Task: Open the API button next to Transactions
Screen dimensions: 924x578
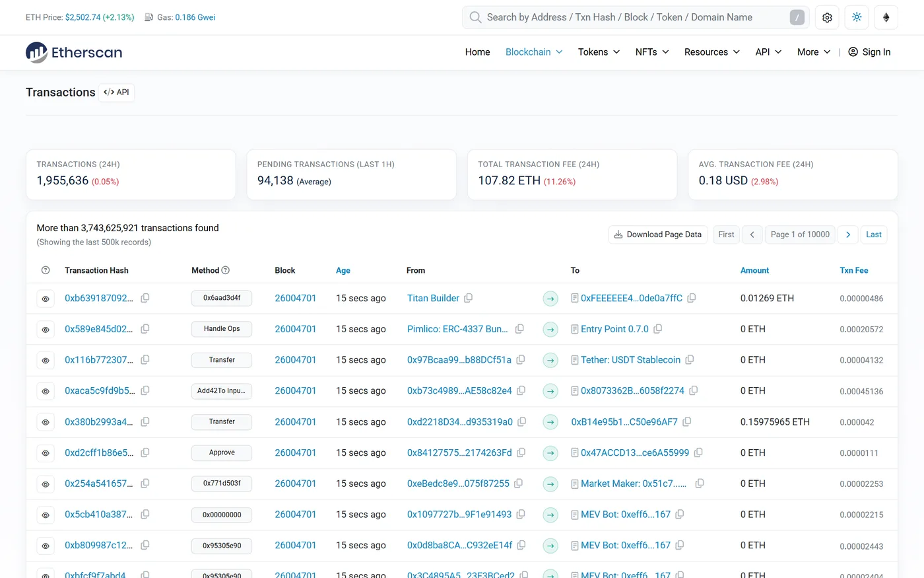Action: [x=117, y=92]
